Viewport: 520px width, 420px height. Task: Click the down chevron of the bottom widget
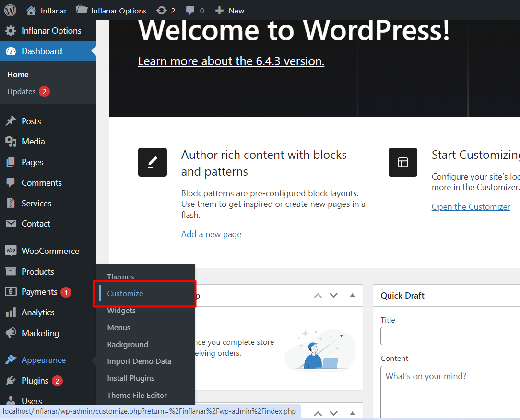click(x=333, y=413)
